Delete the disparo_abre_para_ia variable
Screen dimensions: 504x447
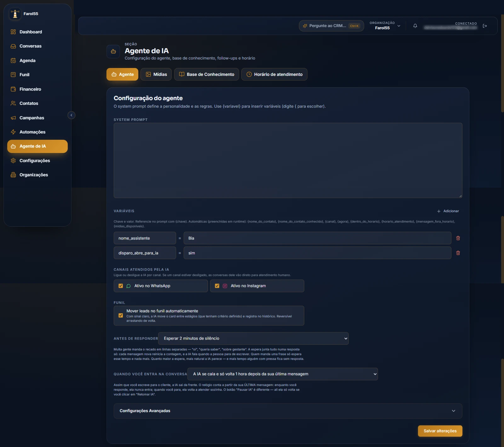point(458,253)
